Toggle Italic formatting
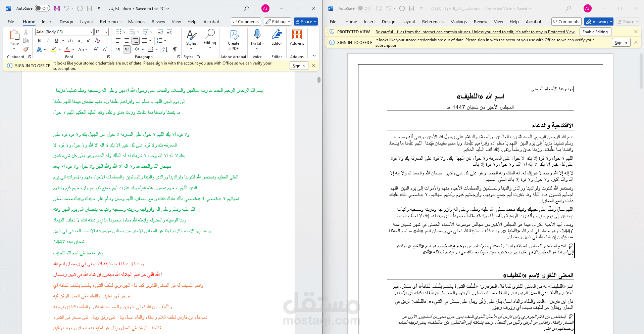Viewport: 644px width, 334px height. (x=48, y=41)
